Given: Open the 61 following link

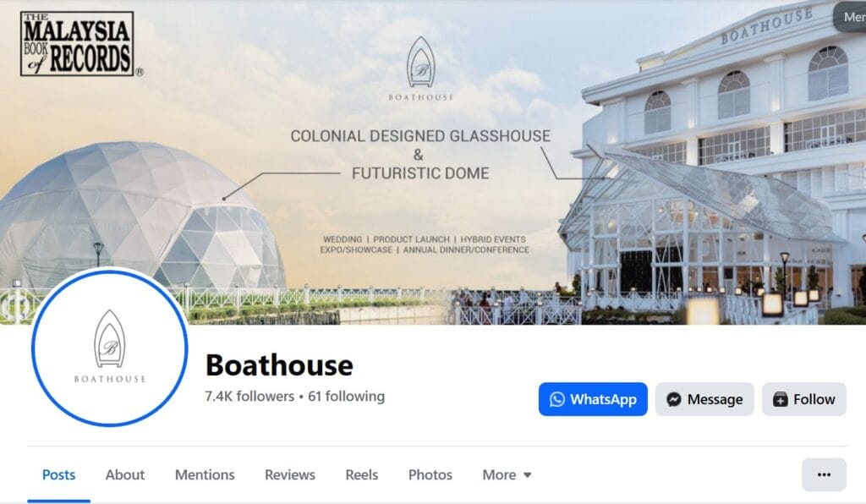Looking at the screenshot, I should [346, 397].
